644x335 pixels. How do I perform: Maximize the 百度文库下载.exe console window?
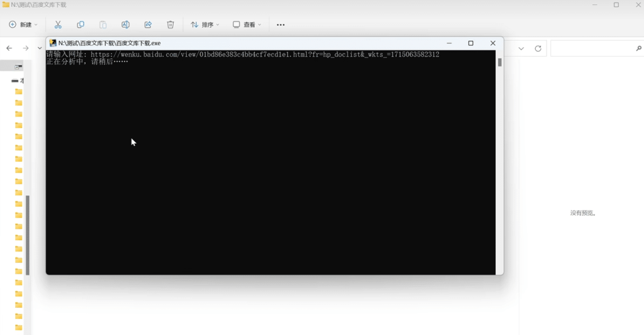pos(470,43)
